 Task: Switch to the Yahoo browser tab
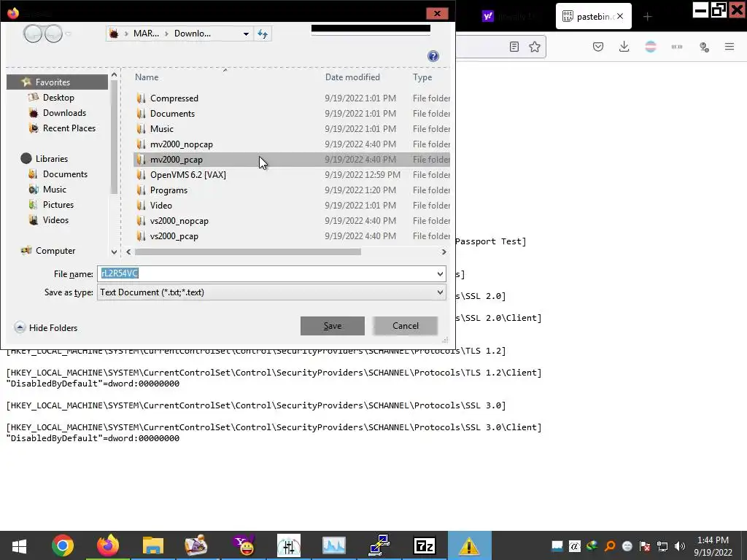tap(514, 17)
